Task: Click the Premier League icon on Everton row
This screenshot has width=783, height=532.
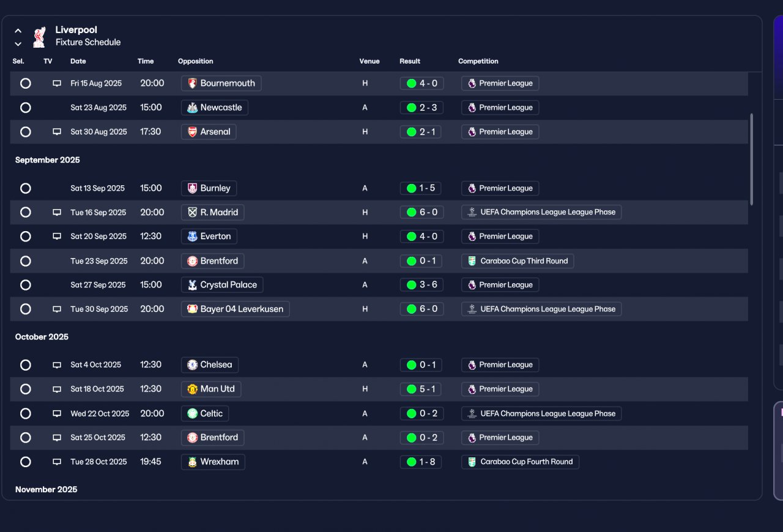Action: 472,237
